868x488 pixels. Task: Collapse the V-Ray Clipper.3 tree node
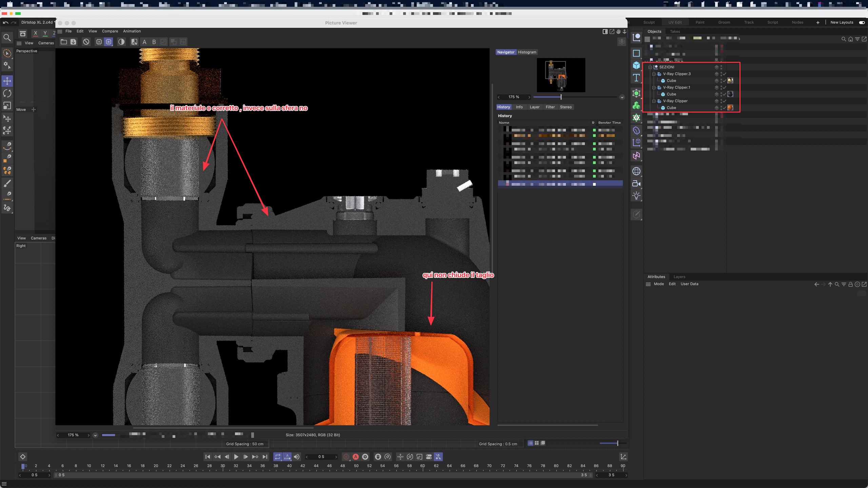(x=654, y=74)
